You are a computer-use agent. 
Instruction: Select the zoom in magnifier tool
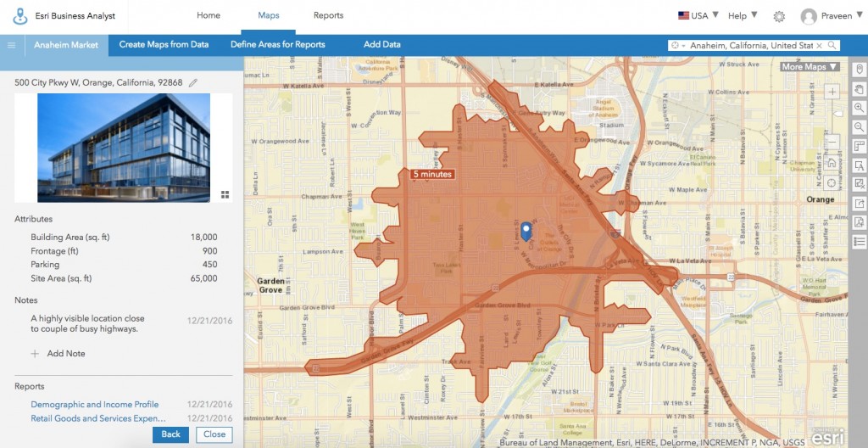(x=860, y=108)
